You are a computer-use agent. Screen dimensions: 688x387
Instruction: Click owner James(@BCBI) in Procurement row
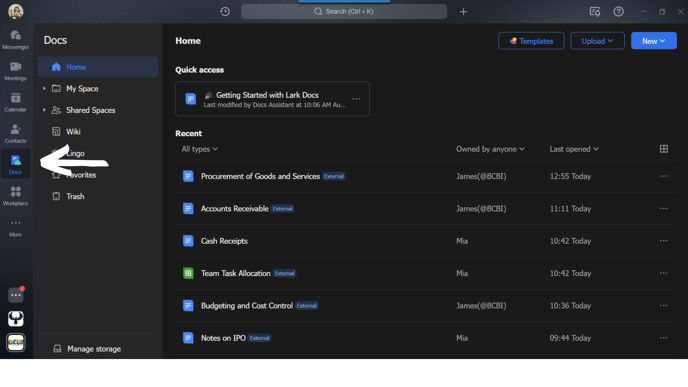(481, 176)
